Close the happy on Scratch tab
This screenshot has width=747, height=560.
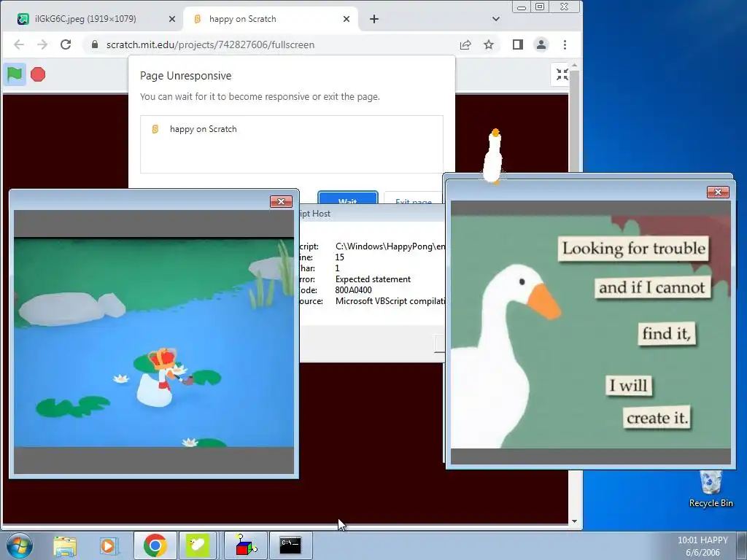[x=347, y=19]
